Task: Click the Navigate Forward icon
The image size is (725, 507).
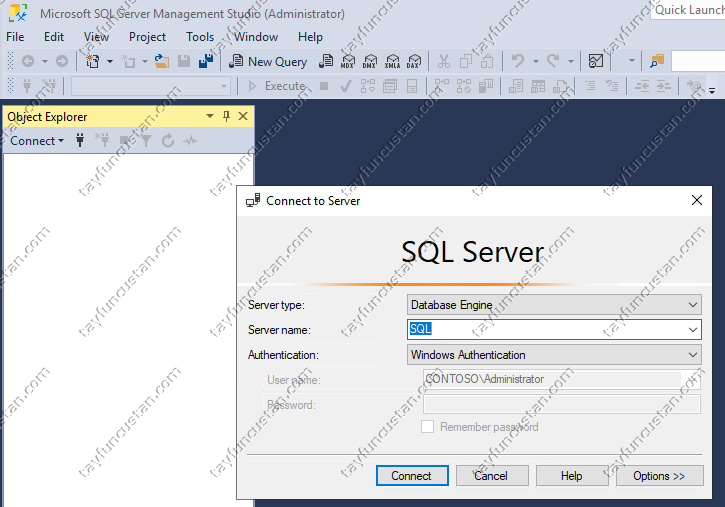Action: click(61, 61)
